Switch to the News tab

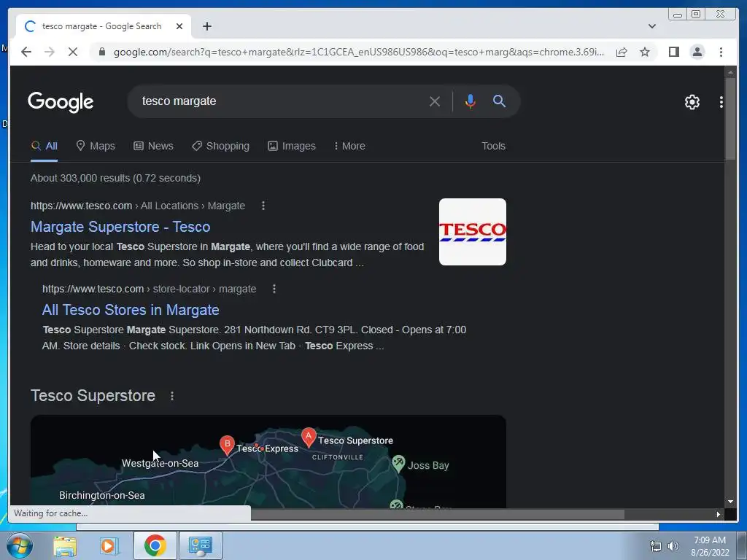pos(153,146)
